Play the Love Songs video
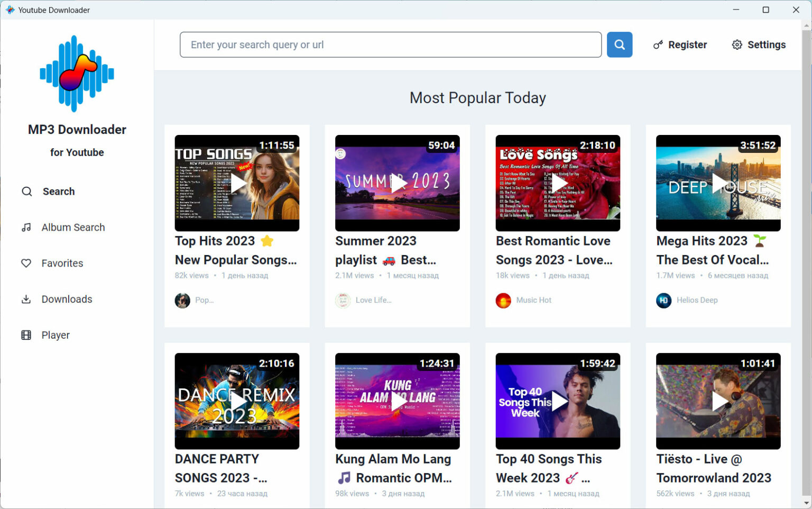This screenshot has height=509, width=812. (x=558, y=183)
